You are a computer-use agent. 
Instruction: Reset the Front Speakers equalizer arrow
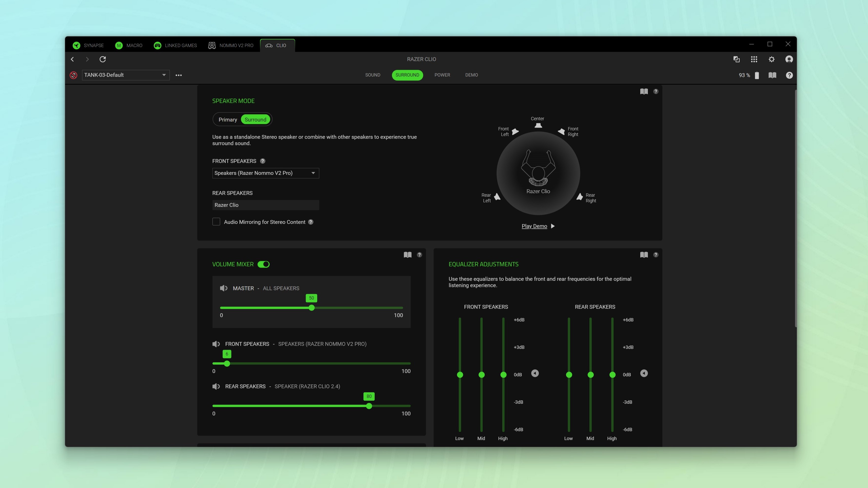[535, 373]
